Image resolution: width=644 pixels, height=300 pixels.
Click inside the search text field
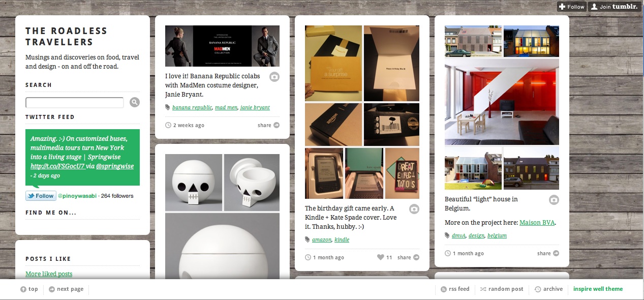click(75, 103)
